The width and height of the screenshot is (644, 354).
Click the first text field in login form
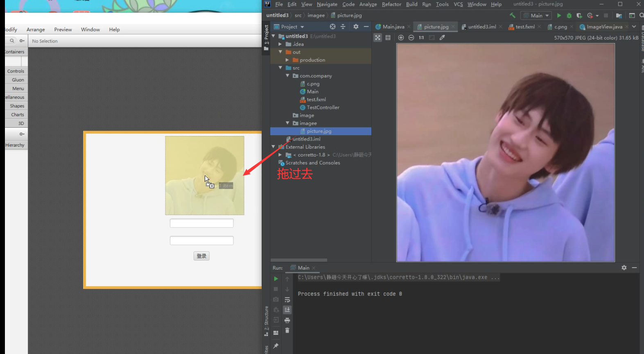pyautogui.click(x=201, y=223)
